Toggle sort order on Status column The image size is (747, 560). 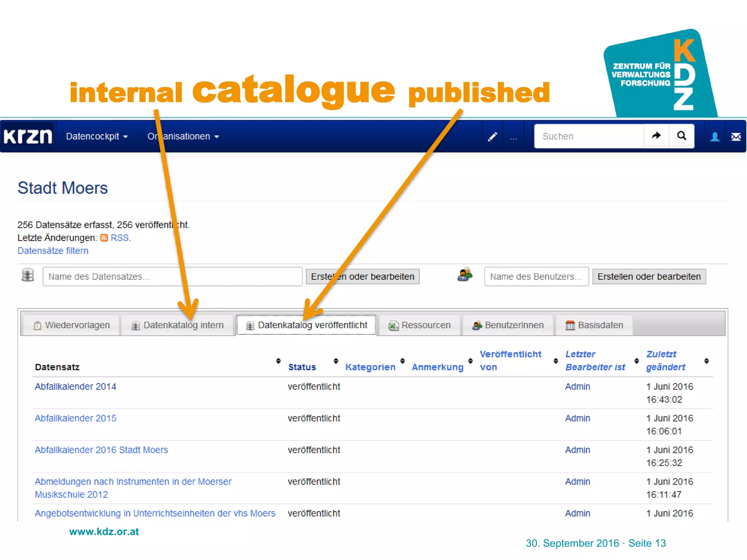click(336, 361)
